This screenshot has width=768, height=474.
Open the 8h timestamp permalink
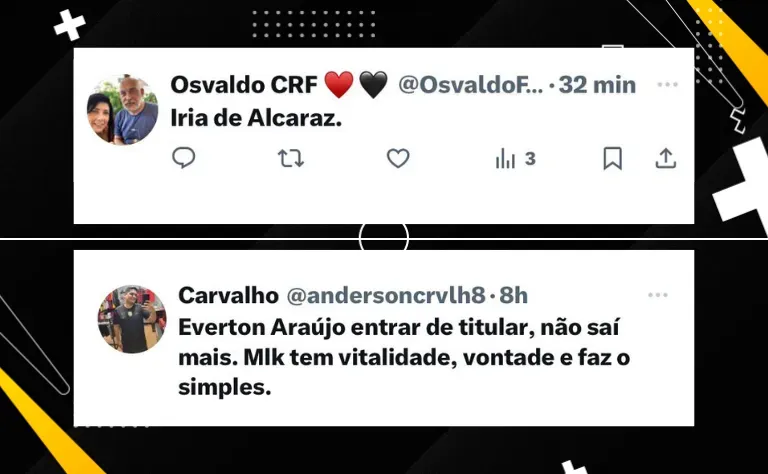[513, 295]
